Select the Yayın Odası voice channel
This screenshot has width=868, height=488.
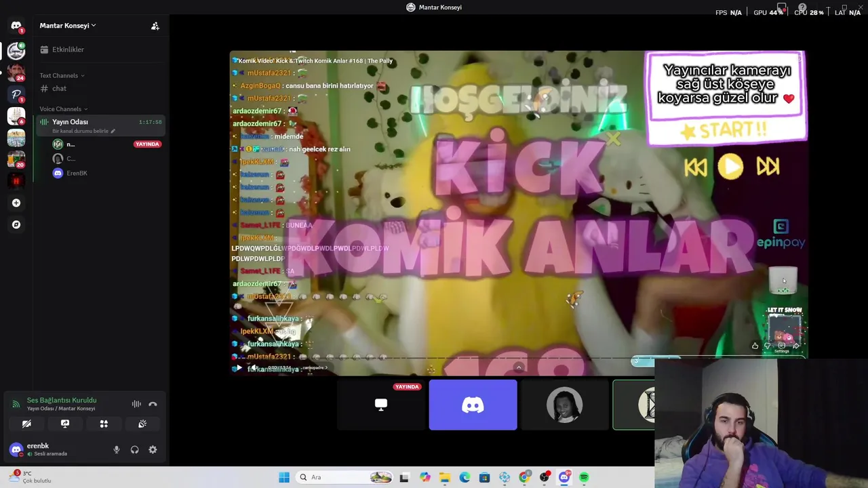tap(102, 125)
